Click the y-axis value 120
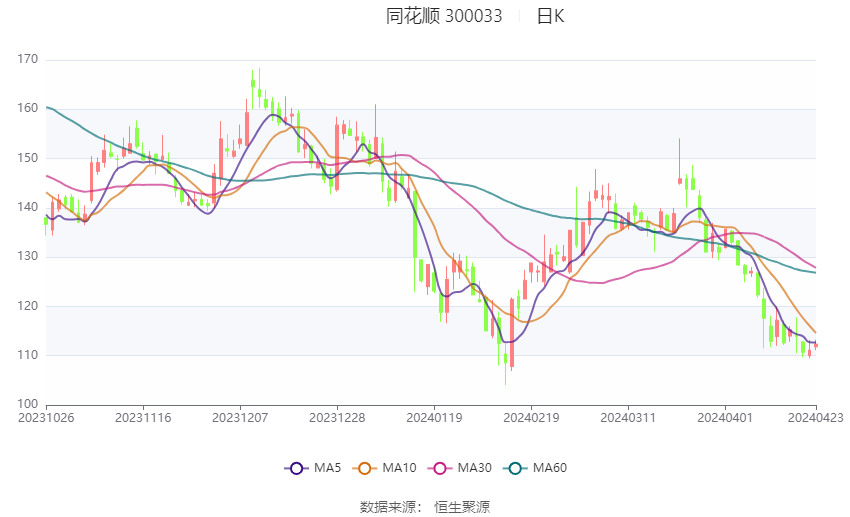The height and width of the screenshot is (517, 850). pos(28,306)
